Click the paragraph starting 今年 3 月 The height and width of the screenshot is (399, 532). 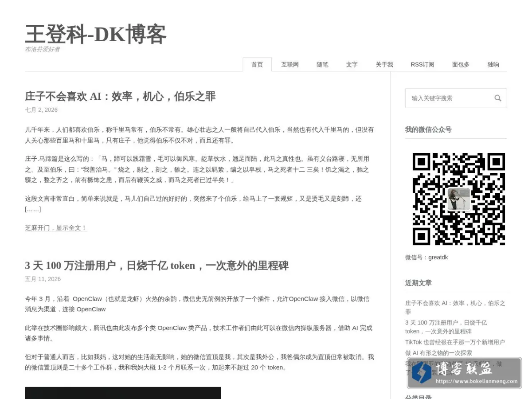[197, 304]
